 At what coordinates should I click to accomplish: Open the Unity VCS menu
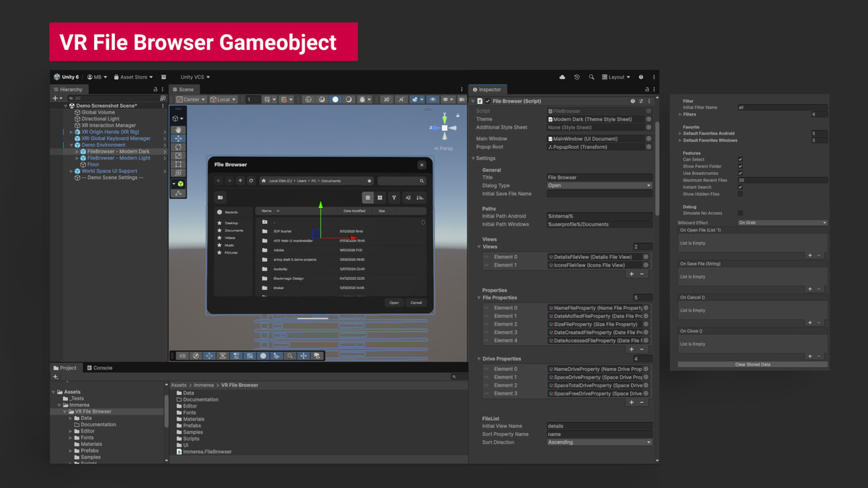(195, 77)
